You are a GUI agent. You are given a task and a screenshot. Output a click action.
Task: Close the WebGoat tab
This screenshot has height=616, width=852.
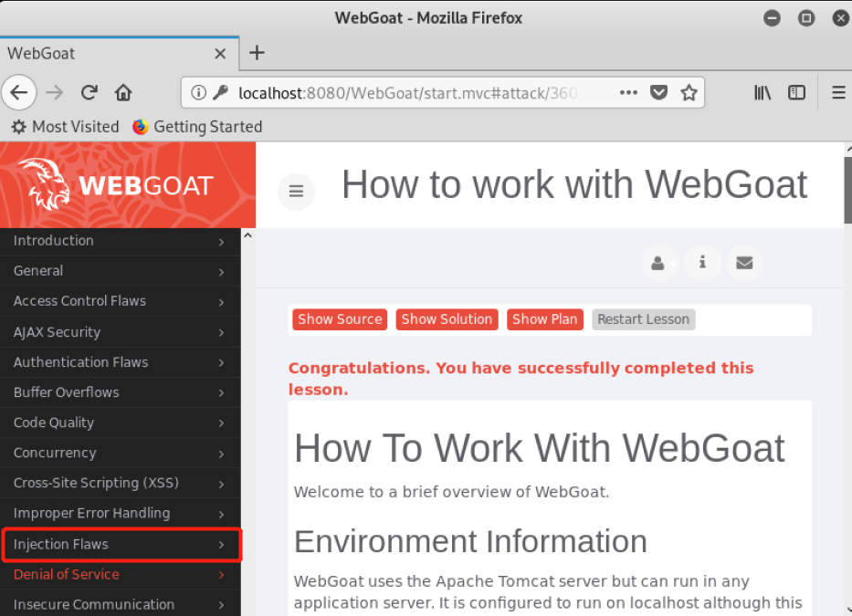[220, 54]
